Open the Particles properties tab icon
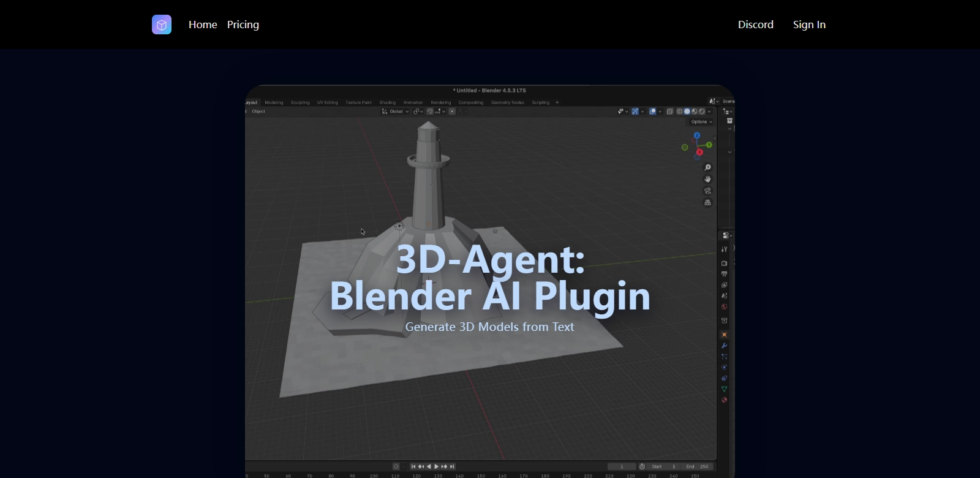Image resolution: width=980 pixels, height=478 pixels. pyautogui.click(x=724, y=356)
